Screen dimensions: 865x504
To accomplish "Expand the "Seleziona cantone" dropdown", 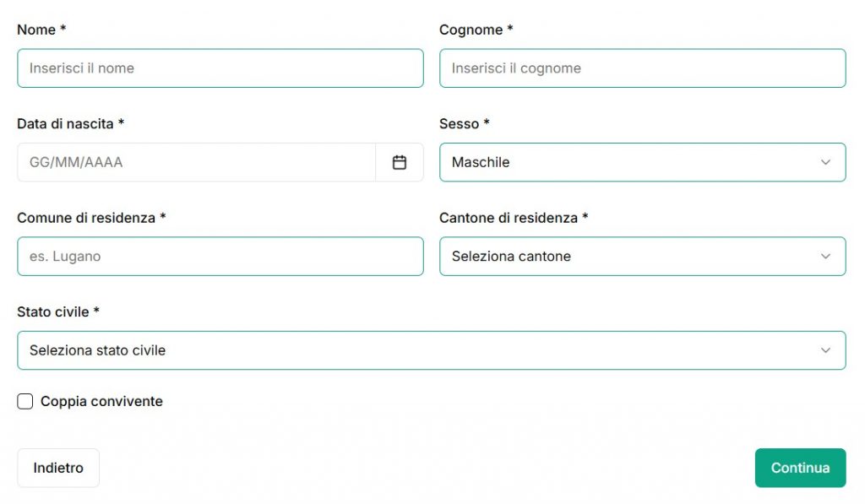I will pyautogui.click(x=625, y=257).
